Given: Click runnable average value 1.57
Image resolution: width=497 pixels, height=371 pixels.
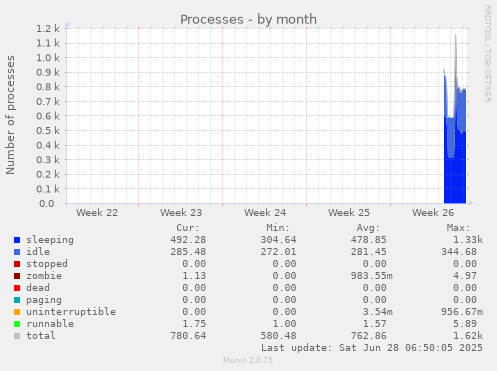Looking at the screenshot, I should (x=375, y=324).
